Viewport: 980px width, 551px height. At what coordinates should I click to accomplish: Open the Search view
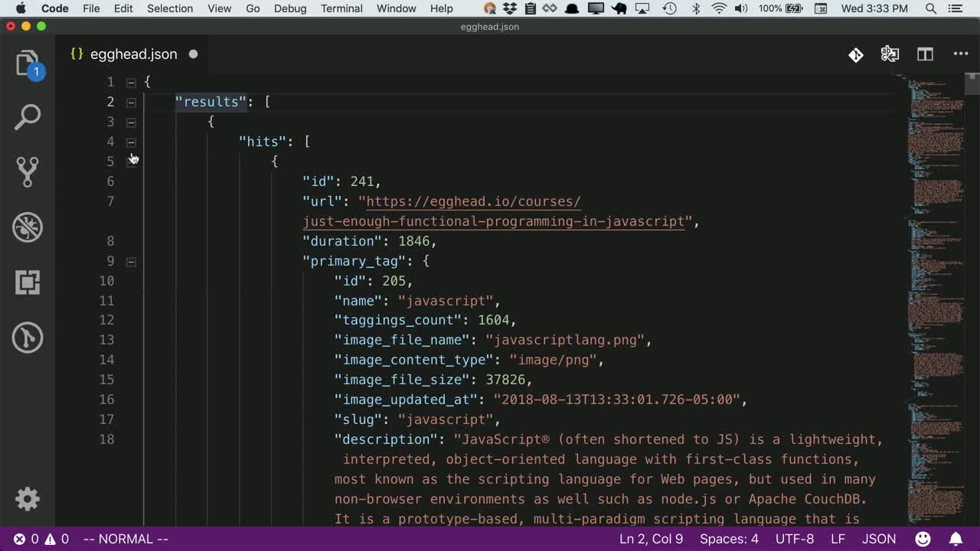[x=28, y=116]
